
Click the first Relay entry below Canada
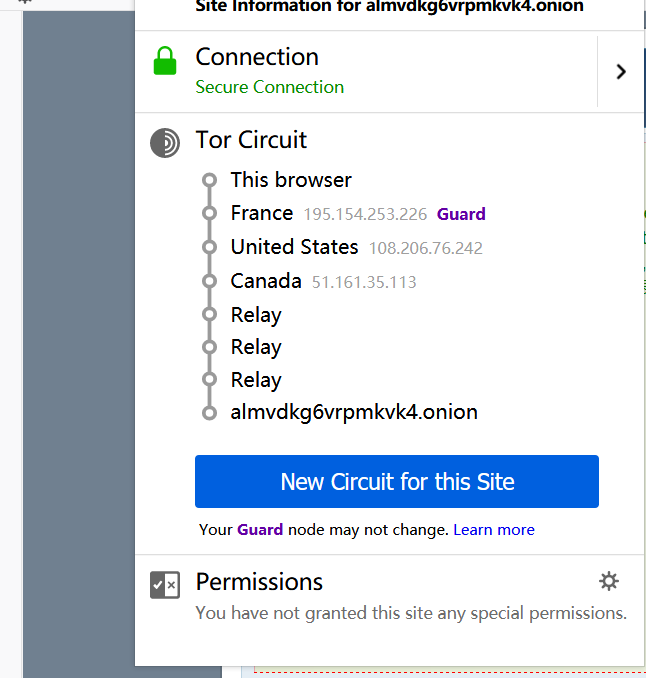[256, 315]
